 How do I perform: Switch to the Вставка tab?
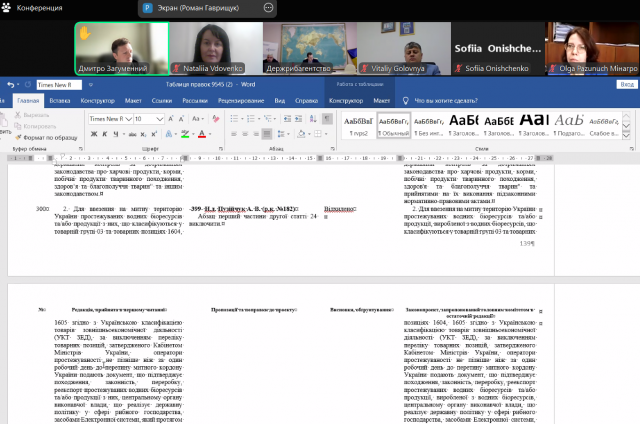pyautogui.click(x=60, y=100)
